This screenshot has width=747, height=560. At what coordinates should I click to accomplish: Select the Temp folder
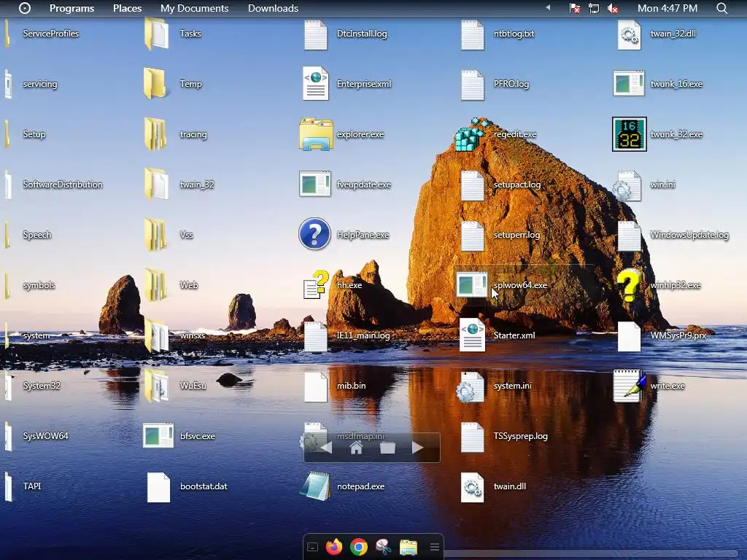[x=155, y=84]
